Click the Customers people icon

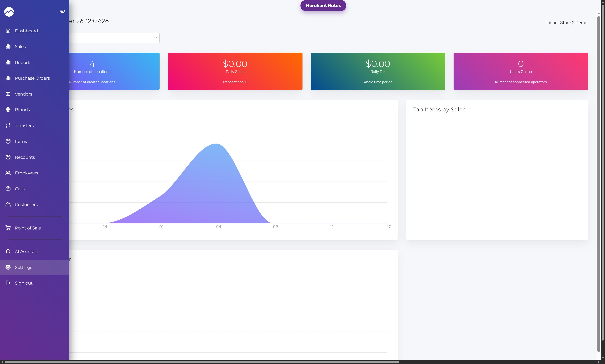coord(8,204)
